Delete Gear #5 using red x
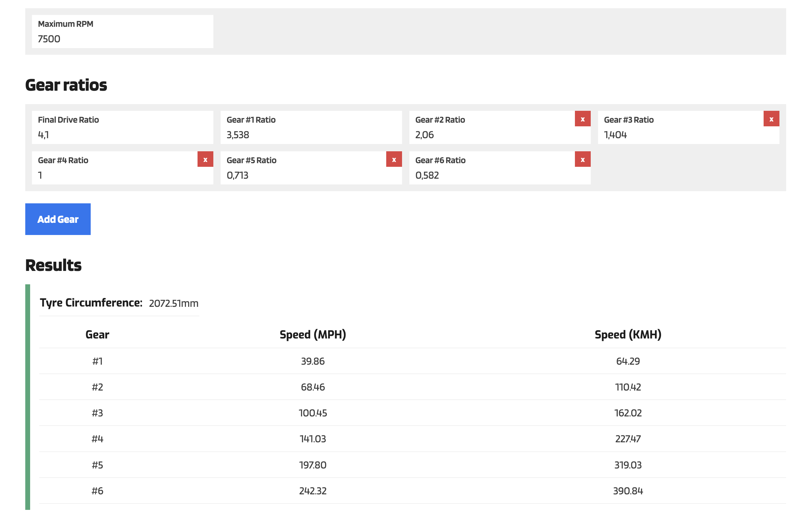 pyautogui.click(x=394, y=160)
